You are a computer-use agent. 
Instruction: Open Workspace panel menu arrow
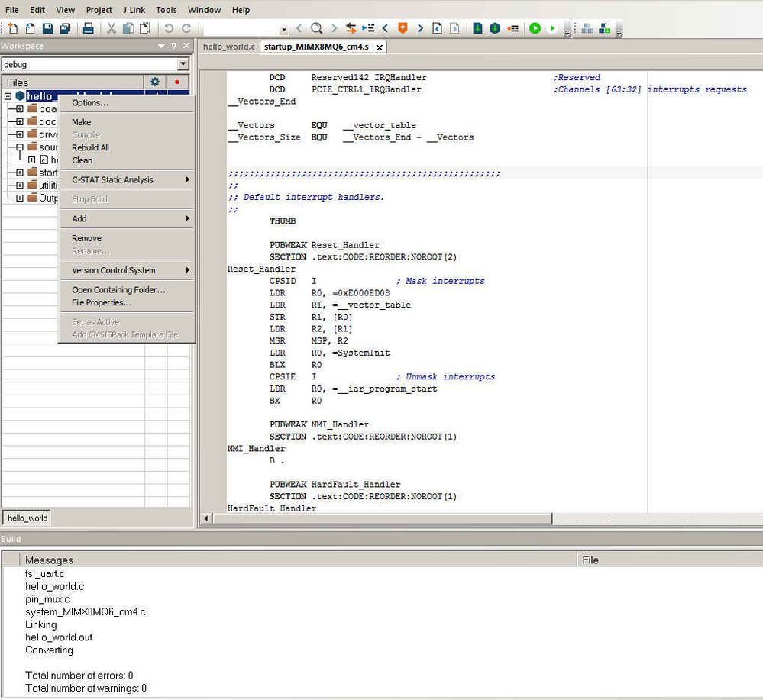click(161, 46)
